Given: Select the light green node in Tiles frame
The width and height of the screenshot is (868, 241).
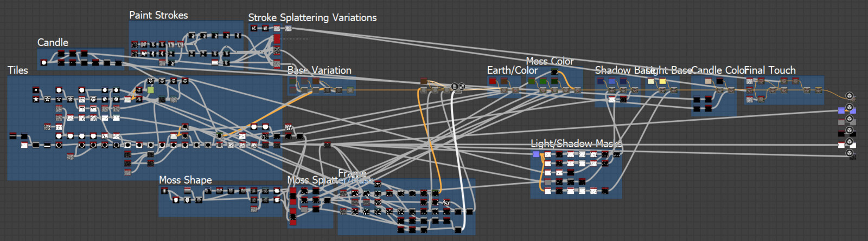Looking at the screenshot, I should tap(150, 90).
